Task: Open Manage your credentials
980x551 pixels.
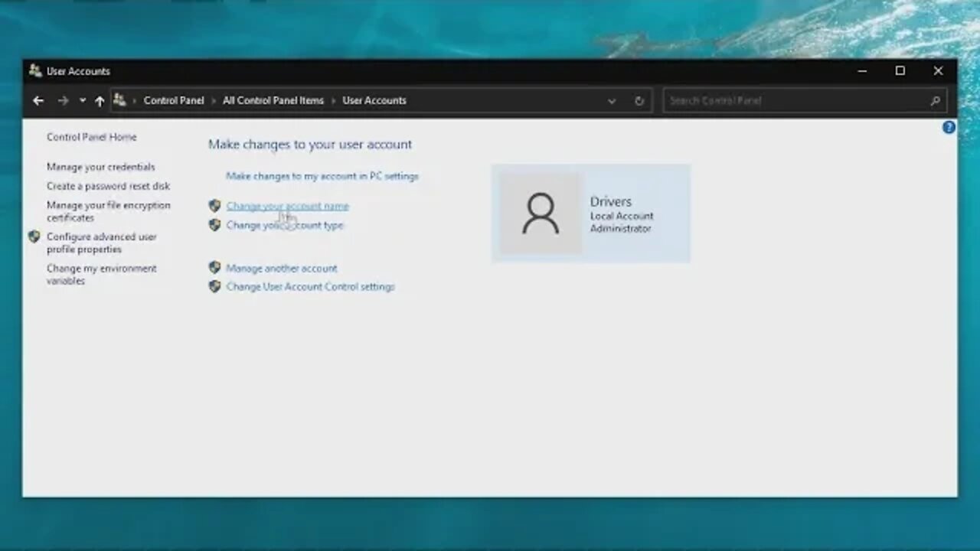Action: click(100, 167)
